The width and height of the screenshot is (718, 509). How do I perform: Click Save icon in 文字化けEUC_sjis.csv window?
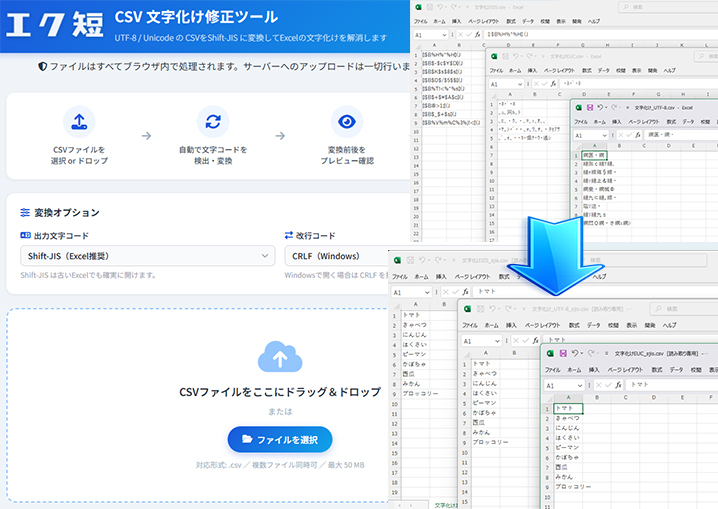[x=563, y=353]
